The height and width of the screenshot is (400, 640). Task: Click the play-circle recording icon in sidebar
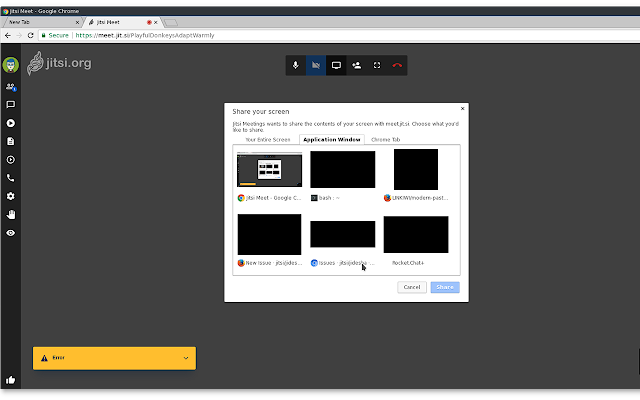pyautogui.click(x=11, y=123)
